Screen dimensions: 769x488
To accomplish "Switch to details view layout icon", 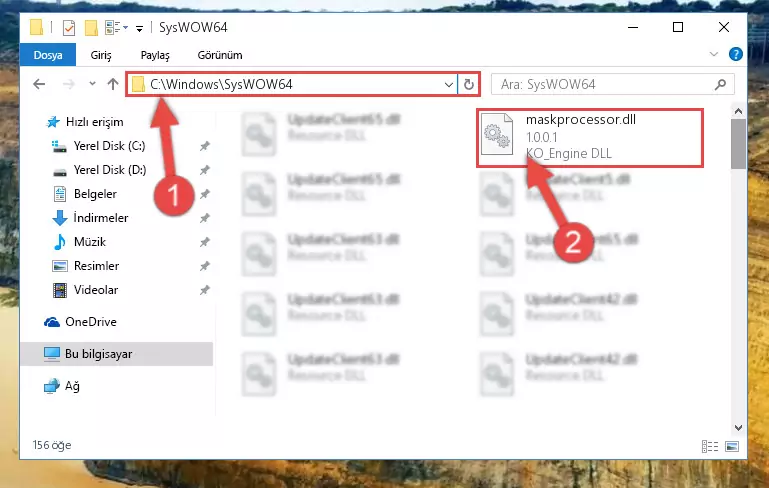I will pos(710,446).
